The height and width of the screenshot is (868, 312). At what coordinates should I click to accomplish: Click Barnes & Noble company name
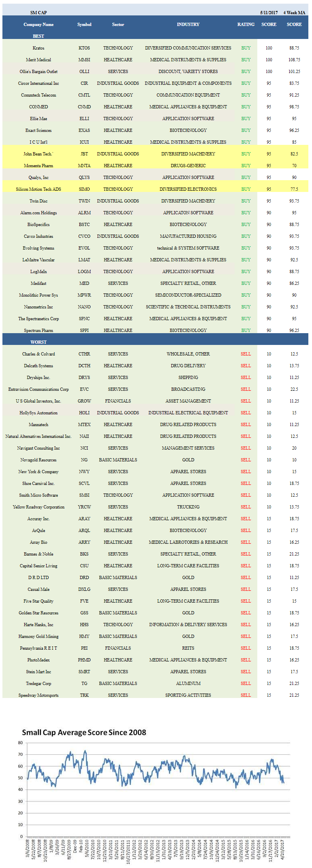38,554
